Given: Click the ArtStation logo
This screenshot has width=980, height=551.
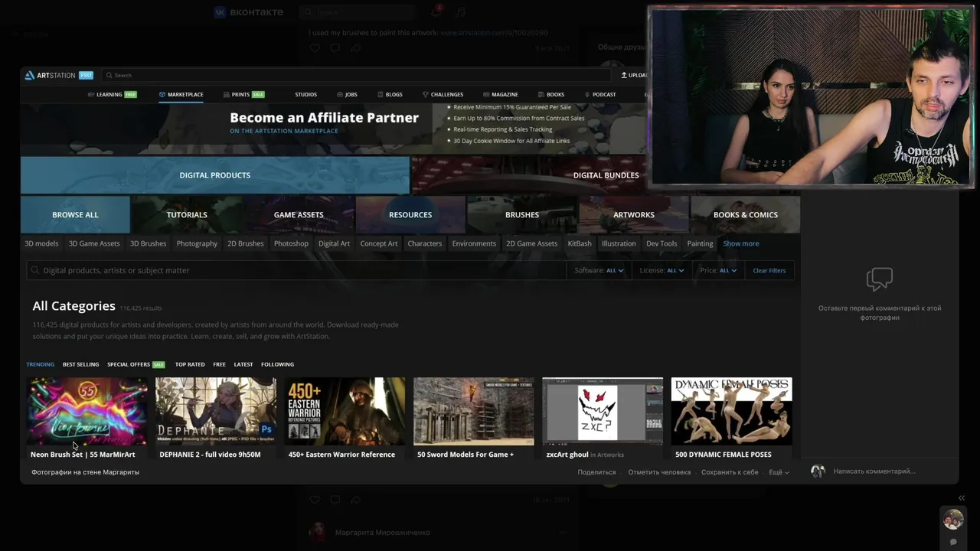Looking at the screenshot, I should click(x=50, y=75).
